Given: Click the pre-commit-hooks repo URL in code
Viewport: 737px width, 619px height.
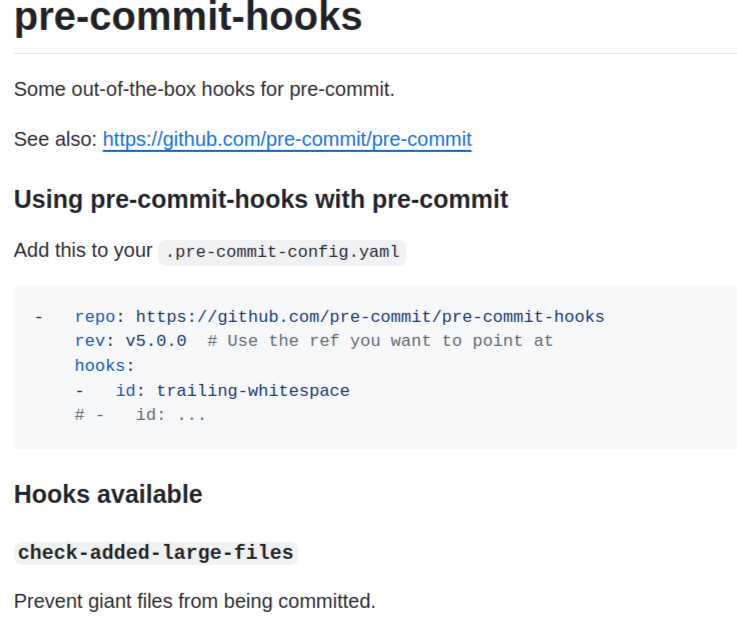Looking at the screenshot, I should point(370,317).
